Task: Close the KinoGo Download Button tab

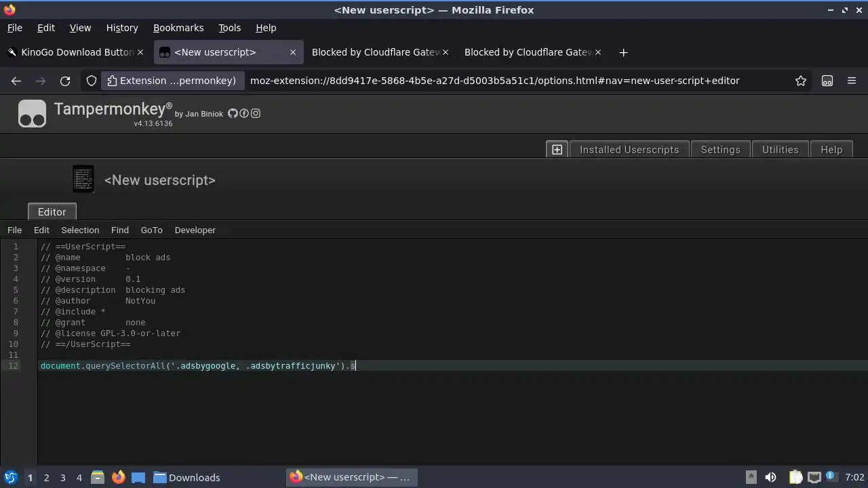Action: (140, 52)
